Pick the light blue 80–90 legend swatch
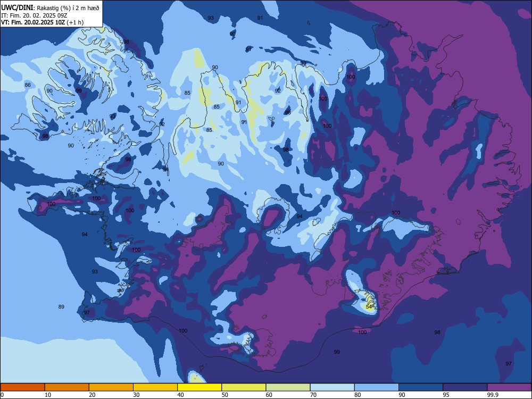This screenshot has width=532, height=399. [377, 387]
